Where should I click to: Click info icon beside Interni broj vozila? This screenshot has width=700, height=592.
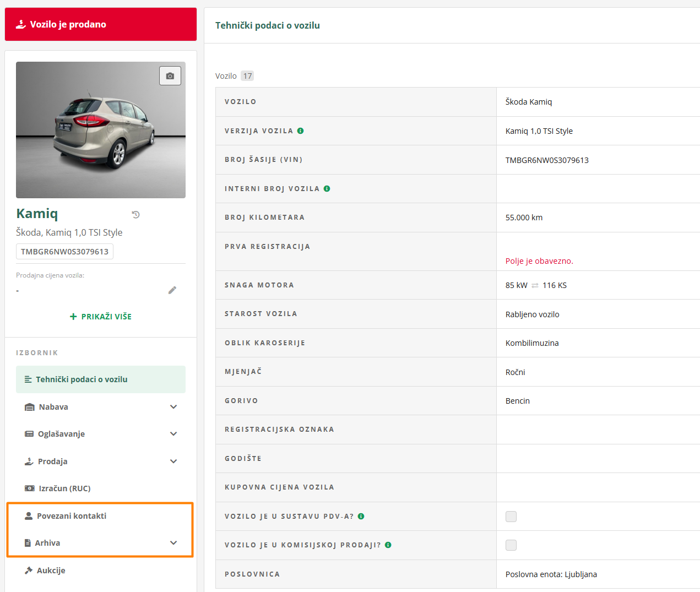(x=327, y=189)
